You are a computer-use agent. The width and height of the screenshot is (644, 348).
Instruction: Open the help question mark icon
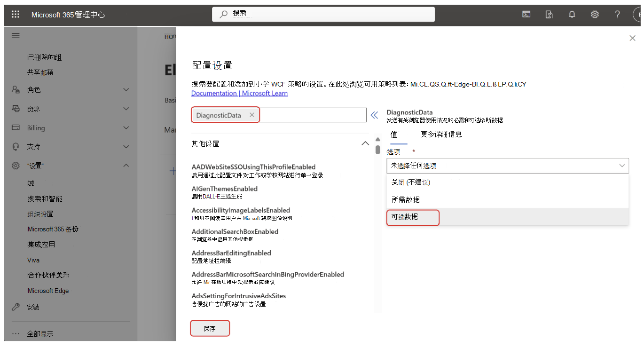(617, 15)
